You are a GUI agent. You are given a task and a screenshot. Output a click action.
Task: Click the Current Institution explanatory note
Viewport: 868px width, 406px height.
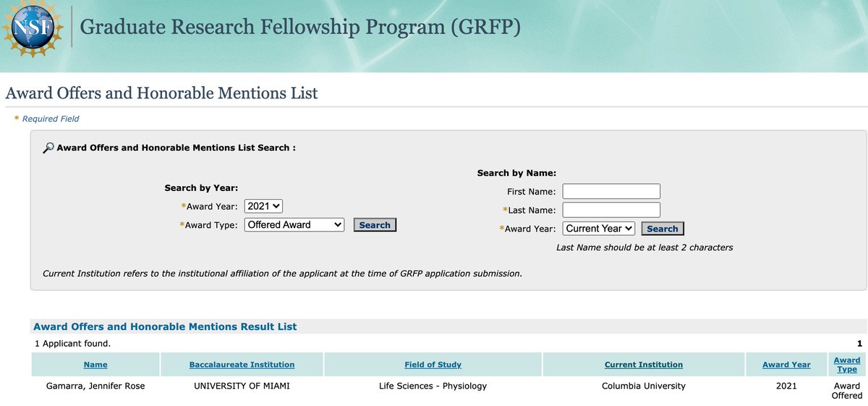tap(282, 274)
